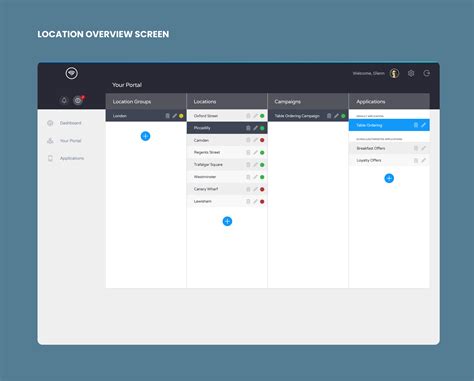The height and width of the screenshot is (381, 474).
Task: Click the green status dot for Table Ordering Campaign
Action: pyautogui.click(x=343, y=116)
